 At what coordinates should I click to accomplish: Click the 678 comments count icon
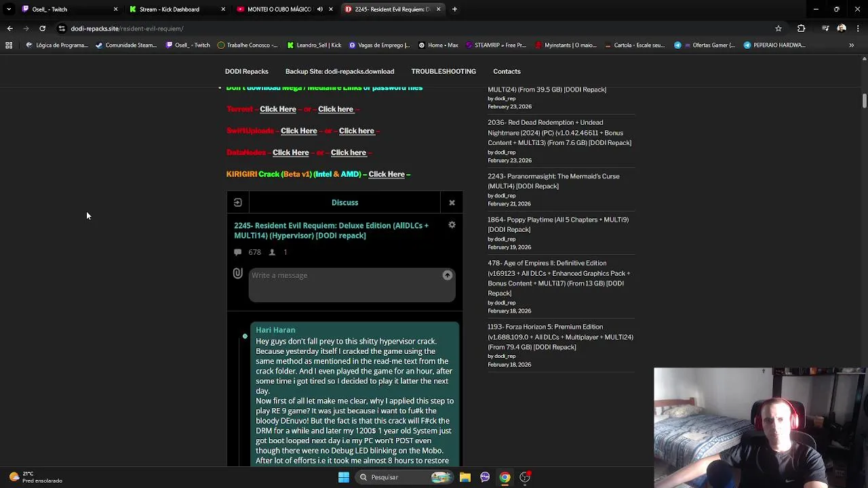click(x=237, y=252)
